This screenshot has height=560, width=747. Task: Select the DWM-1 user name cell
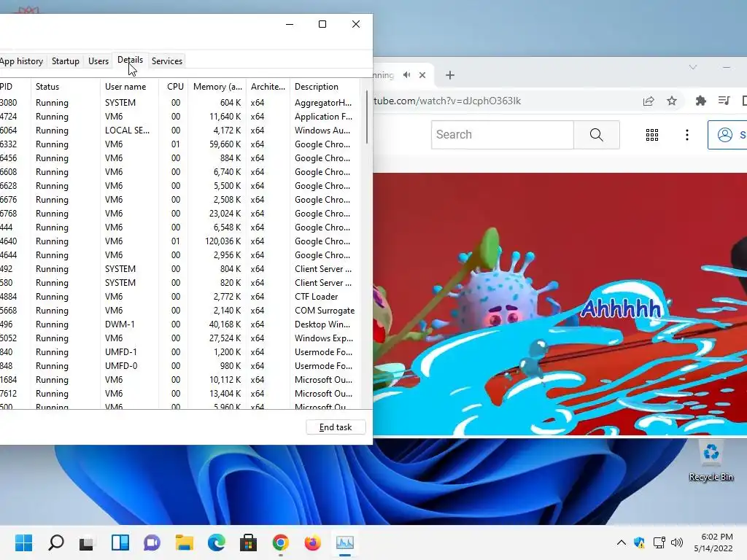tap(120, 324)
